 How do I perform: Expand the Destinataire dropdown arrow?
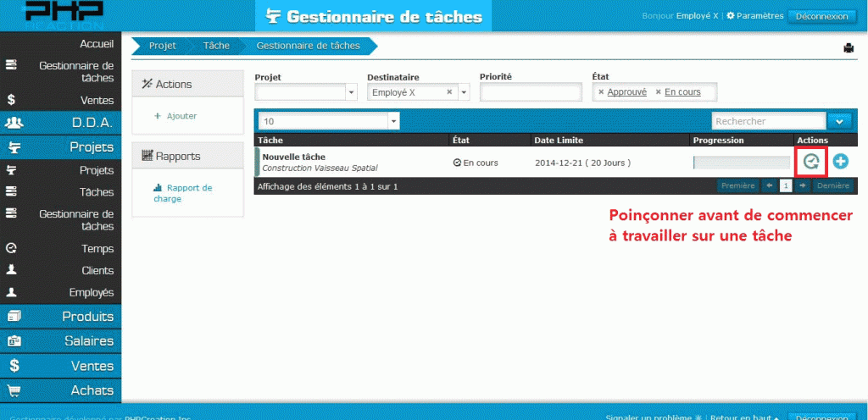pos(464,92)
